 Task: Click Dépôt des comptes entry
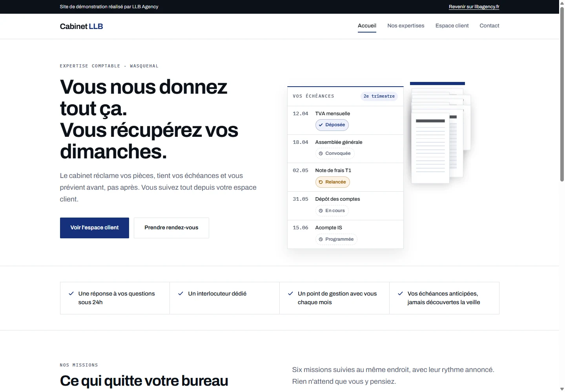[337, 199]
